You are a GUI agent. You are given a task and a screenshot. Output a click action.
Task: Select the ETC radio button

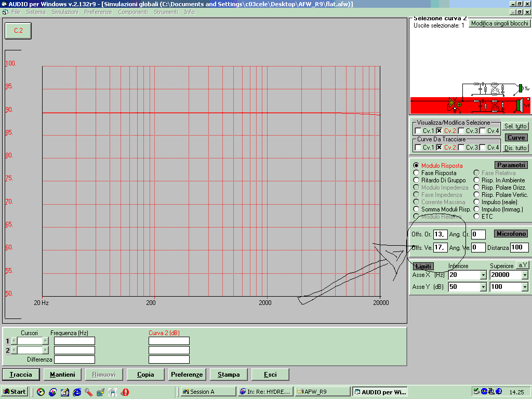(x=476, y=217)
